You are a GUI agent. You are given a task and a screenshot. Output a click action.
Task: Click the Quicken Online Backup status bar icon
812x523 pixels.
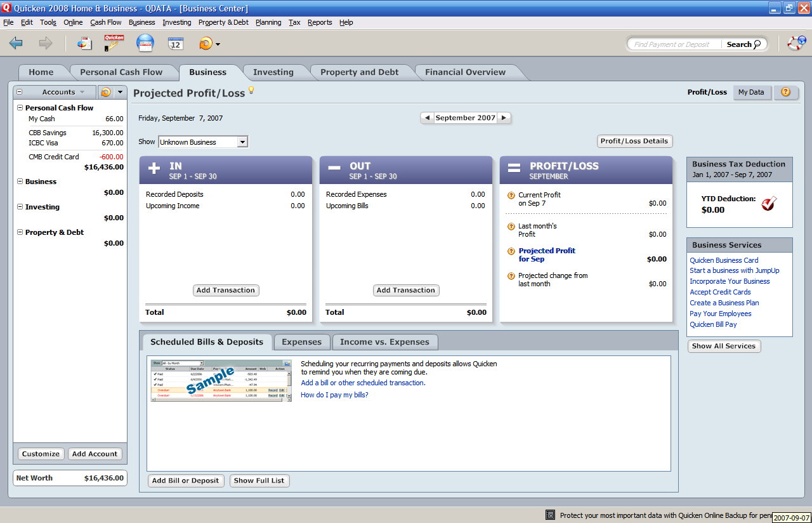pos(550,515)
